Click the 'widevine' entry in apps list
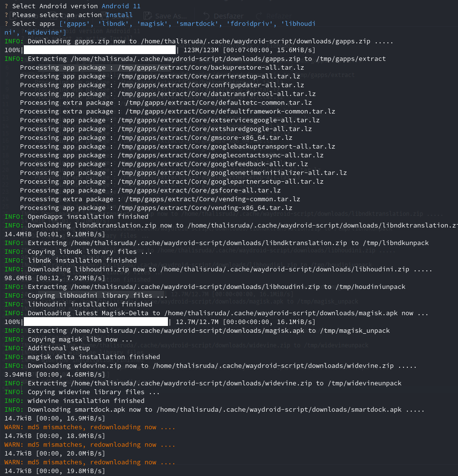This screenshot has width=458, height=476. pyautogui.click(x=43, y=33)
